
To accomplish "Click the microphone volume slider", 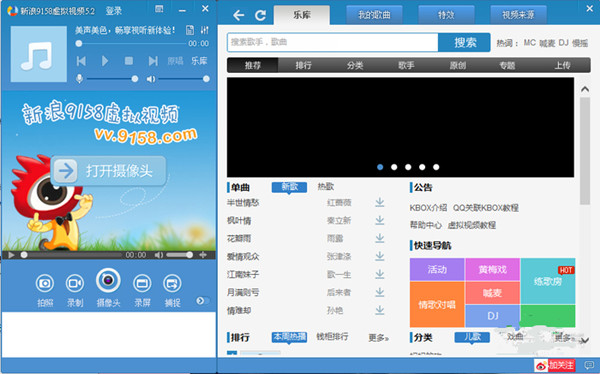I will [111, 79].
